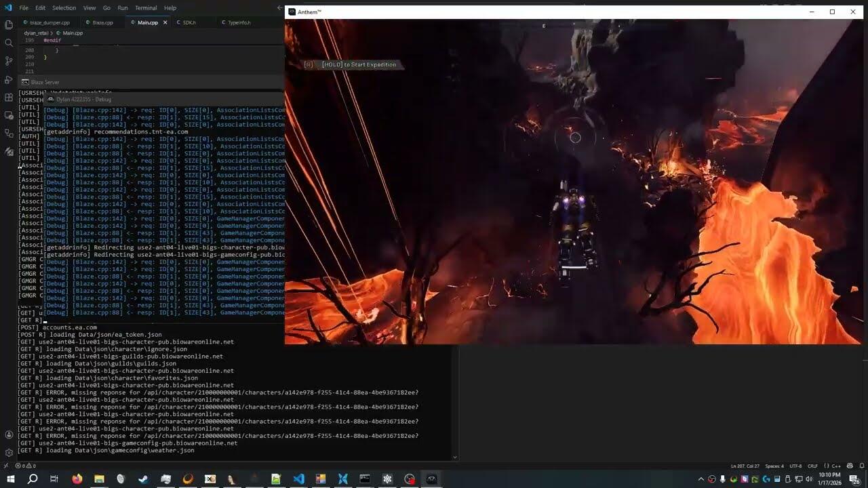
Task: Click the Ln 207, Col 27 indicator
Action: [745, 466]
